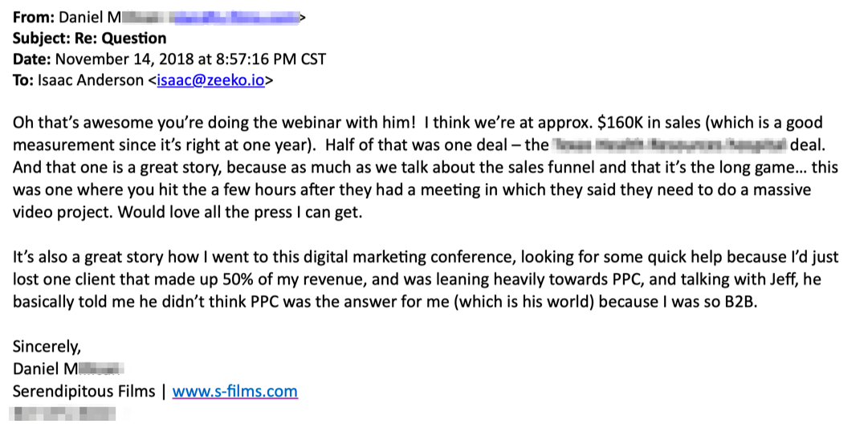Click the 'Subject: Re: Question' line
868x436 pixels.
(x=89, y=39)
